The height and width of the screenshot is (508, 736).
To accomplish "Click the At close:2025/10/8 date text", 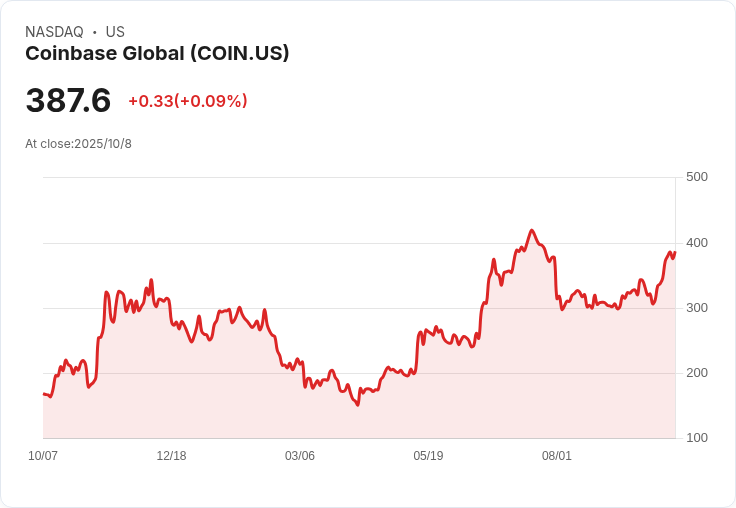I will pos(78,144).
